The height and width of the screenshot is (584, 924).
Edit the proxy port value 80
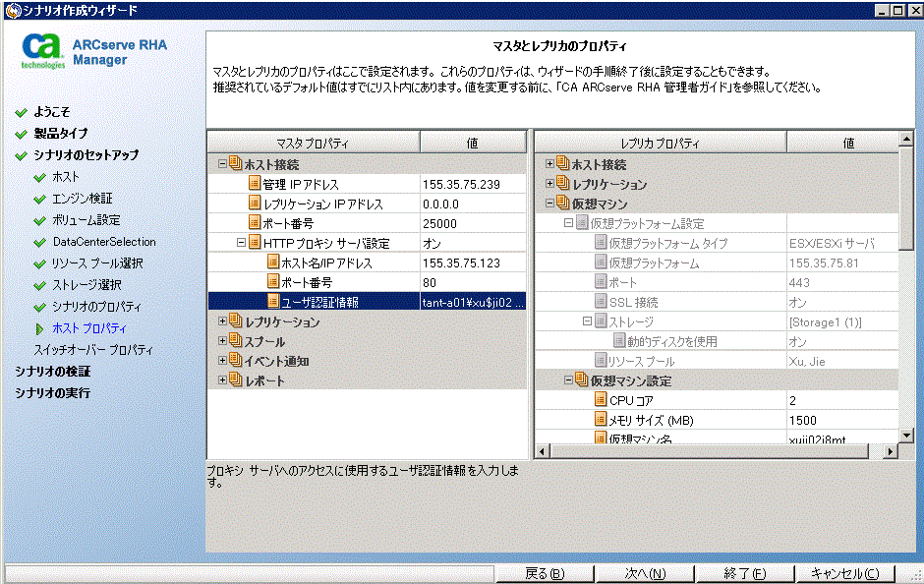pos(473,282)
